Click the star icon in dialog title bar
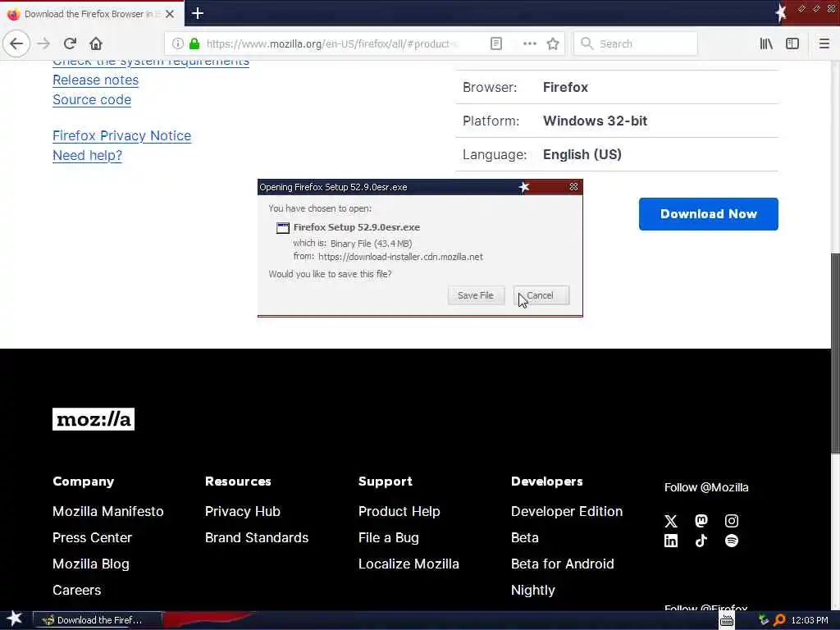Viewport: 840px width, 630px height. pyautogui.click(x=524, y=186)
